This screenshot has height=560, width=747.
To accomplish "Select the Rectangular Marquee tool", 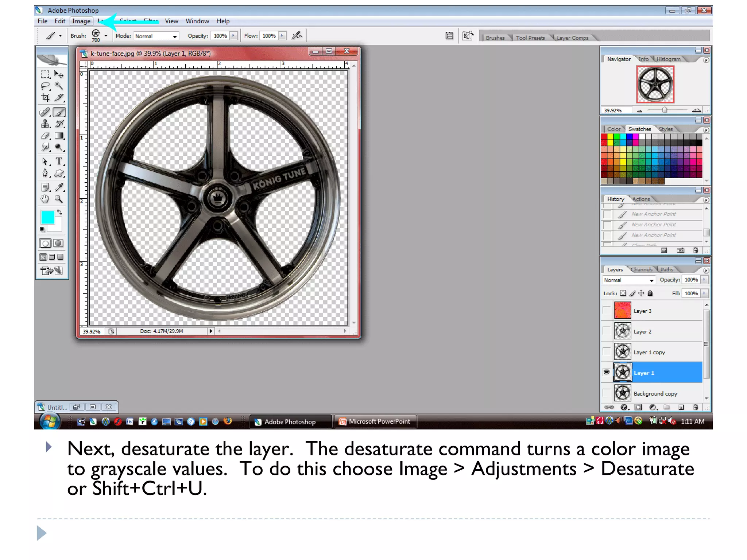I will pos(45,74).
